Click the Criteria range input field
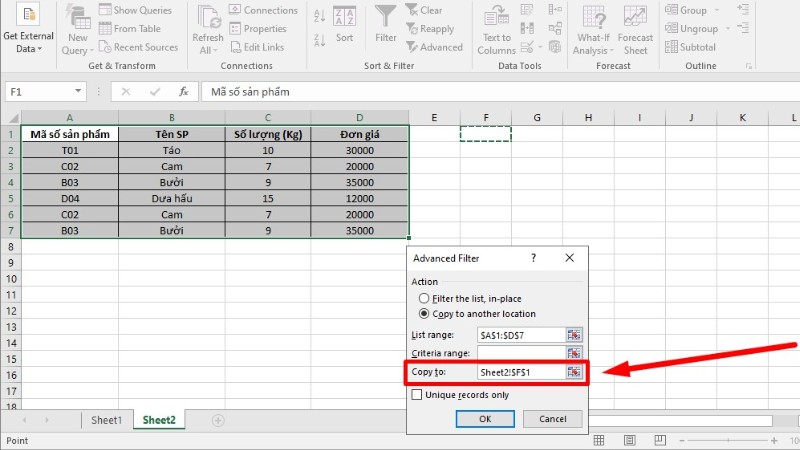 pyautogui.click(x=521, y=353)
